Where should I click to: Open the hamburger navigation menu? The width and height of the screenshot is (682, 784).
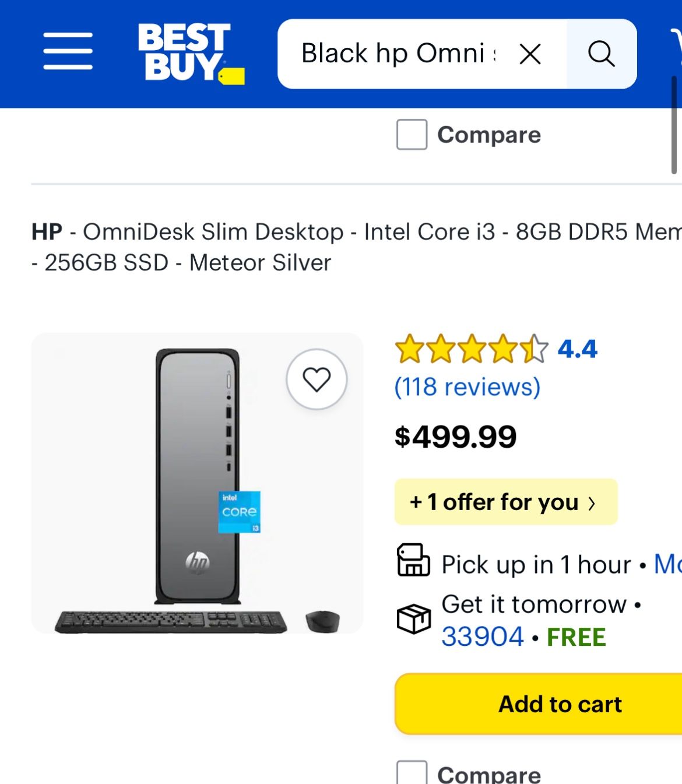coord(68,52)
